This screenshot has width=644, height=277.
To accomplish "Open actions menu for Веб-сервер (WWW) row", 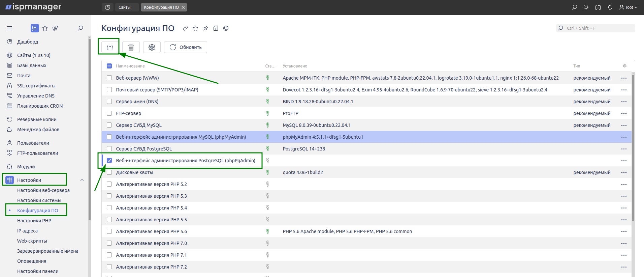I will 624,78.
